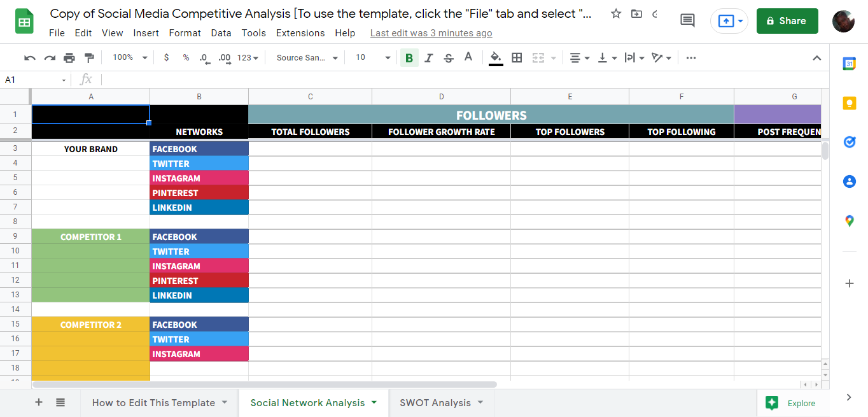The image size is (868, 417).
Task: Apply currency format with the dollar icon
Action: pos(166,57)
